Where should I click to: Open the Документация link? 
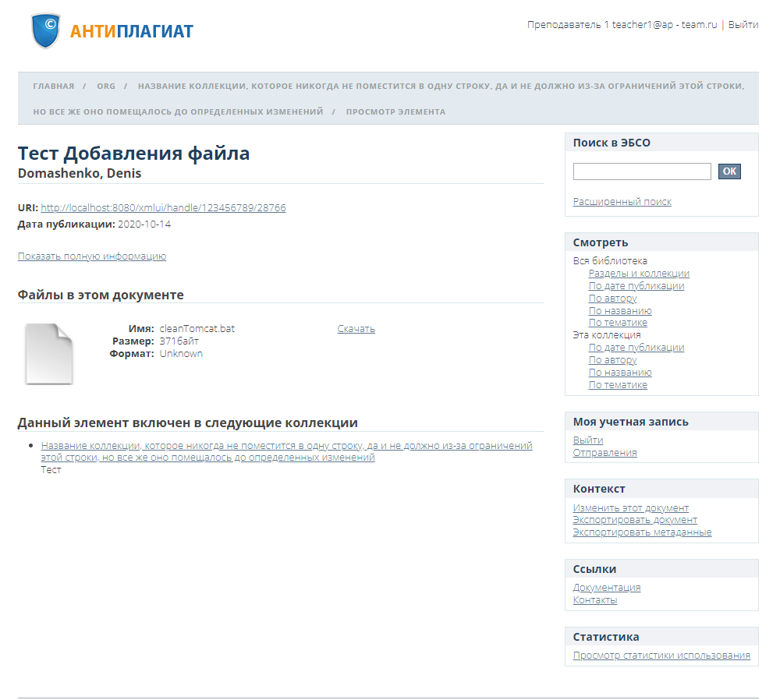coord(607,588)
